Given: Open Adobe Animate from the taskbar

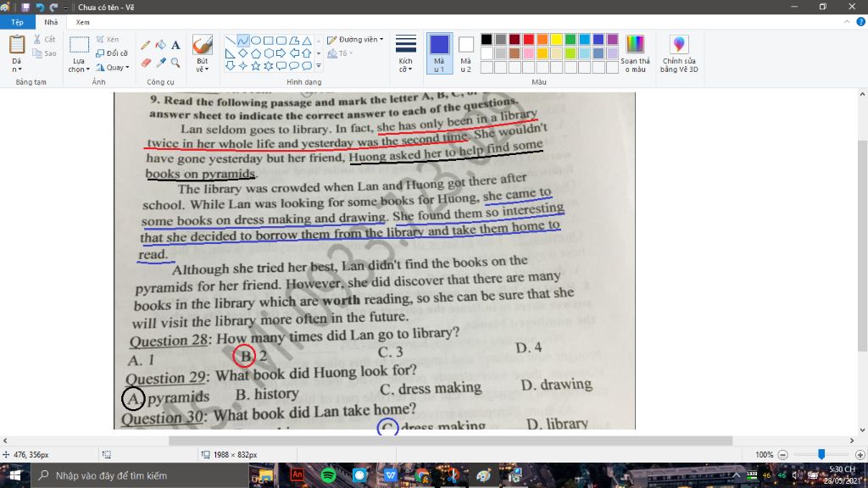Looking at the screenshot, I should [297, 475].
